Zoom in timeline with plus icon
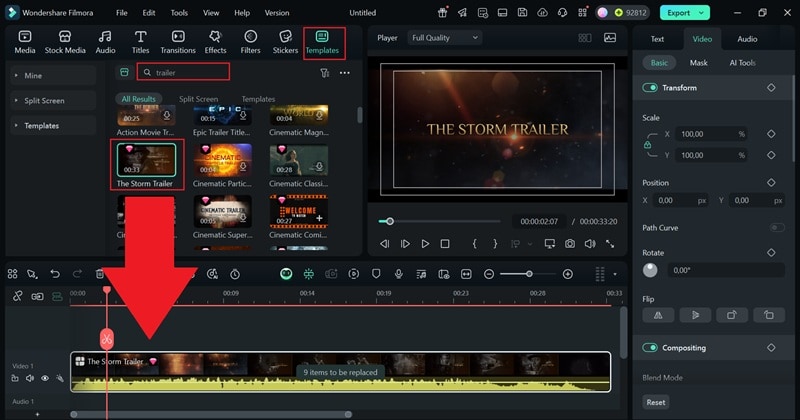The height and width of the screenshot is (420, 800). (567, 274)
